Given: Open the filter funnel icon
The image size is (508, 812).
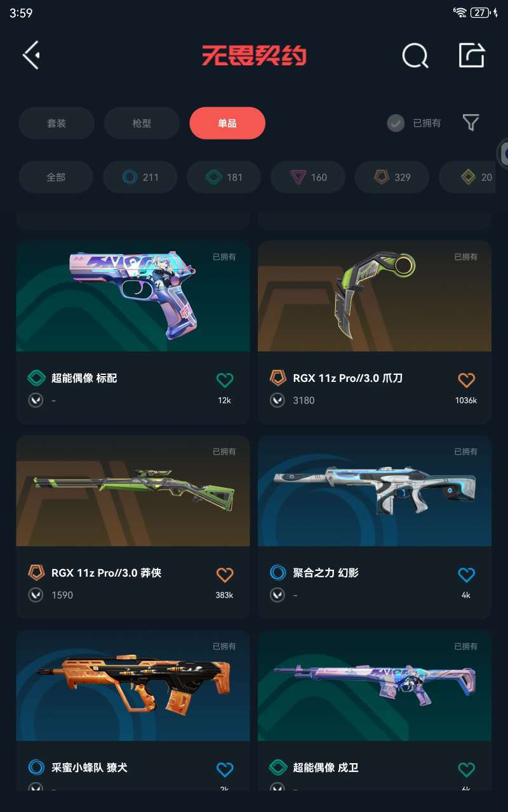Looking at the screenshot, I should [471, 122].
